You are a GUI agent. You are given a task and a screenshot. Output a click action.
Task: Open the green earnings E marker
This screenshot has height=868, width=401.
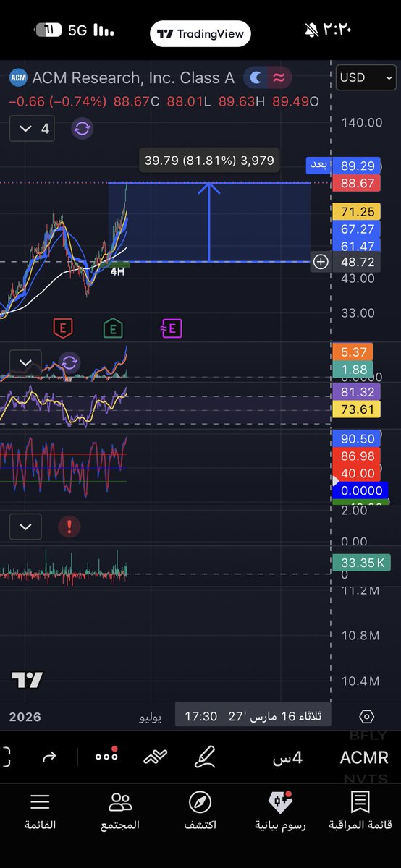click(x=112, y=328)
